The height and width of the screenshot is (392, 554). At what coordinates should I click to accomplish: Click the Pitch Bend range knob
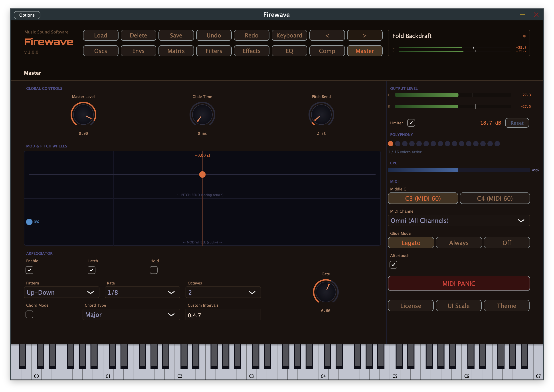321,114
